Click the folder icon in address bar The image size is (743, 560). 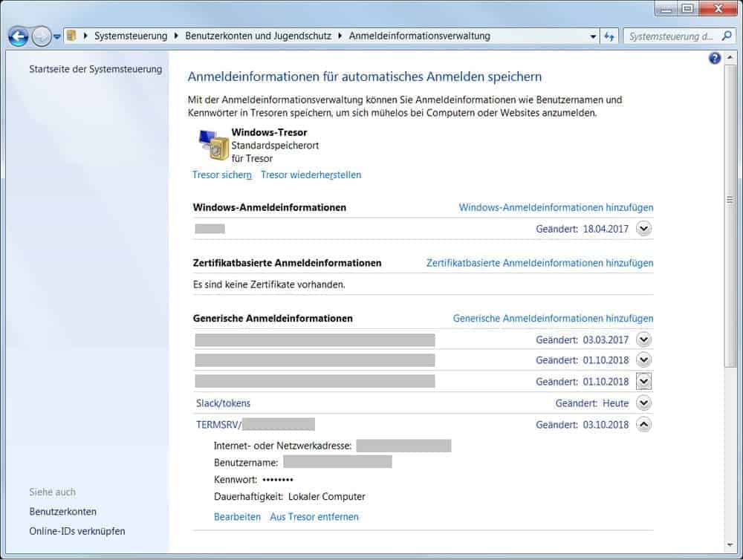point(72,36)
